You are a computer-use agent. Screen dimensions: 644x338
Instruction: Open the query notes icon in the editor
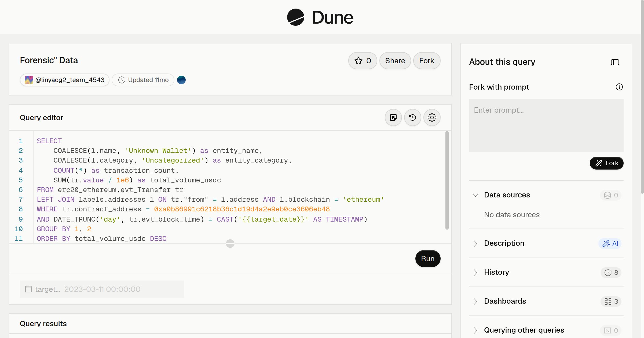[x=393, y=117]
